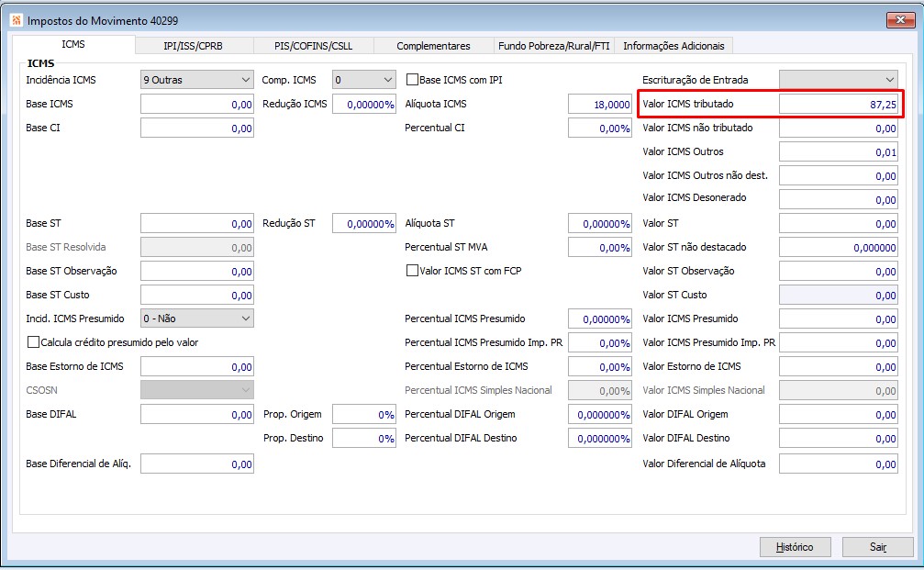Open Escrituração de Entrada dropdown

(839, 80)
